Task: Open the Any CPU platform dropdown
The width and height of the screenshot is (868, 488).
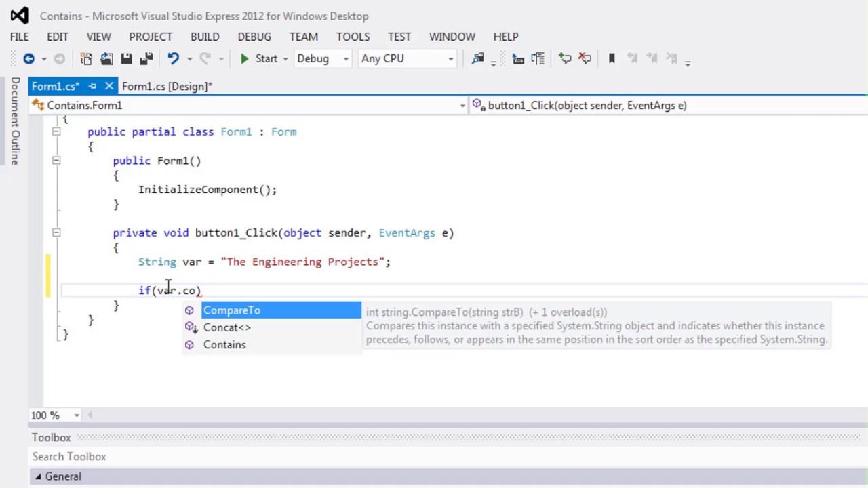Action: coord(407,59)
